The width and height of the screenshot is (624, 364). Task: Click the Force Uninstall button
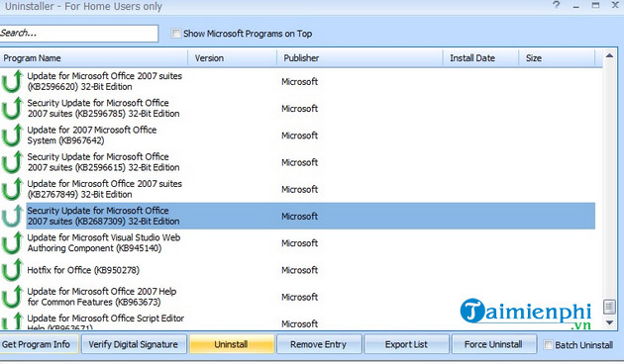point(493,344)
